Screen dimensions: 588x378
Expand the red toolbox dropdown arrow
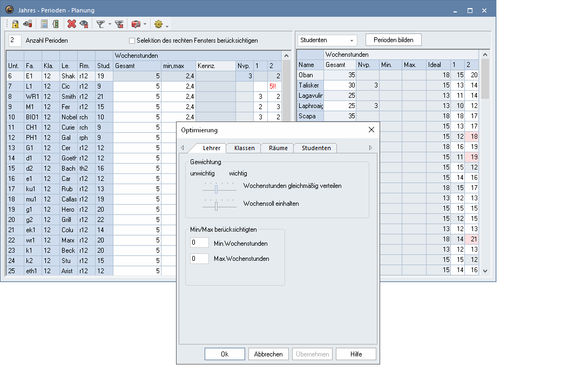(145, 24)
